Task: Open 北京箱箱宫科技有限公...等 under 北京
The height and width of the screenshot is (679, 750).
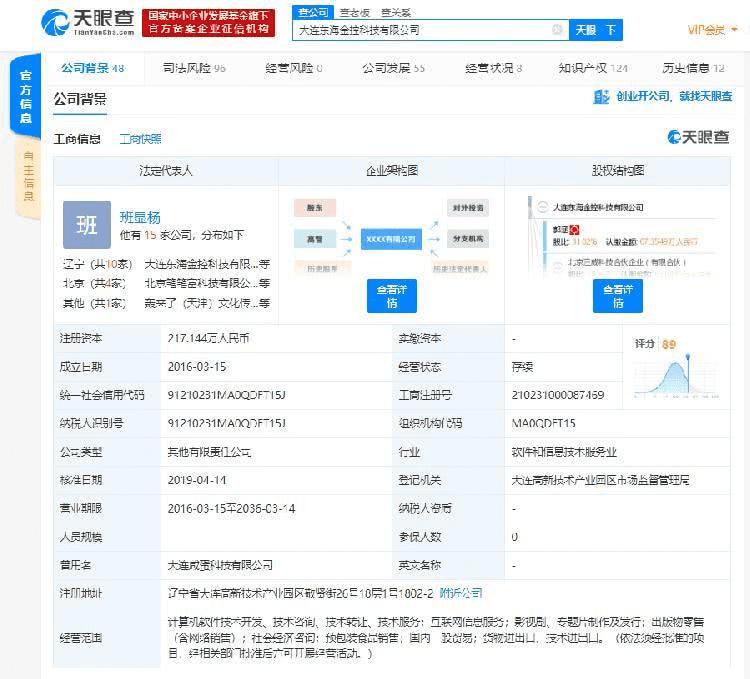Action: pyautogui.click(x=207, y=283)
